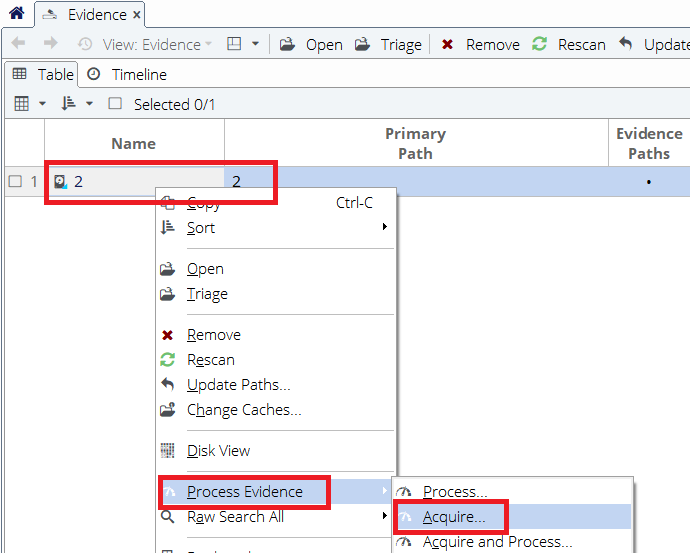Viewport: 690px width, 553px height.
Task: Click the layout panel icon in toolbar
Action: pyautogui.click(x=234, y=44)
